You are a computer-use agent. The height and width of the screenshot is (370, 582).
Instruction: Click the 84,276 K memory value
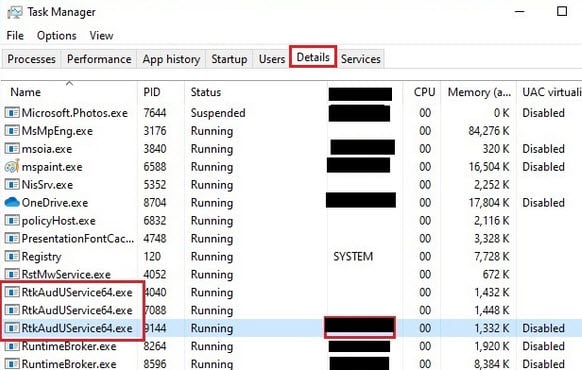point(489,131)
